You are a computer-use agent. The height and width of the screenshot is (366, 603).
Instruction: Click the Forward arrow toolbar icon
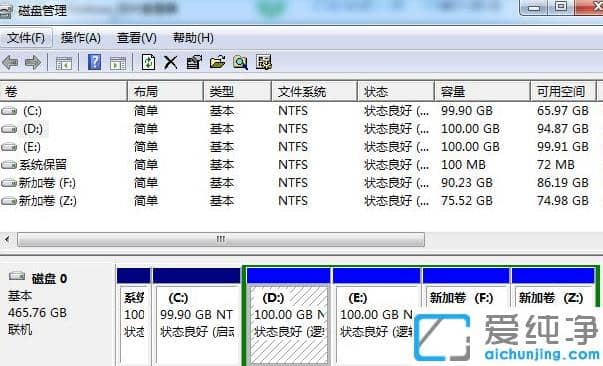point(33,62)
